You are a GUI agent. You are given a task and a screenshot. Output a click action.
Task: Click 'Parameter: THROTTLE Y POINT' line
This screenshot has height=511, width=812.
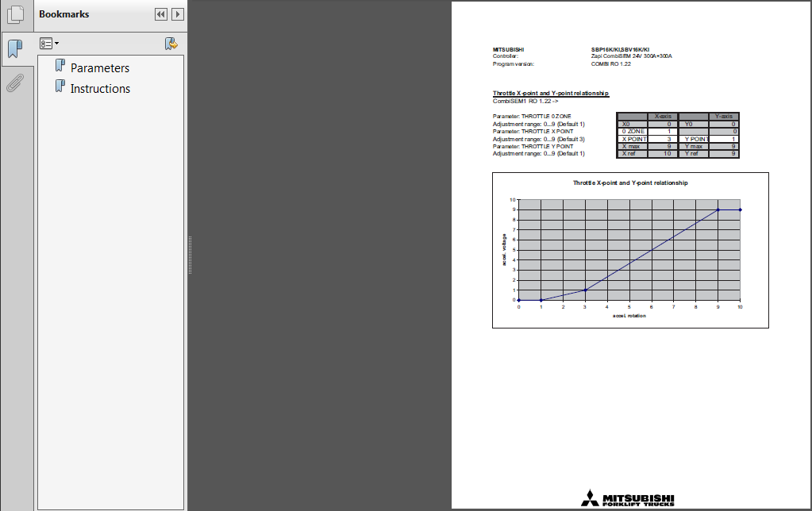point(533,147)
